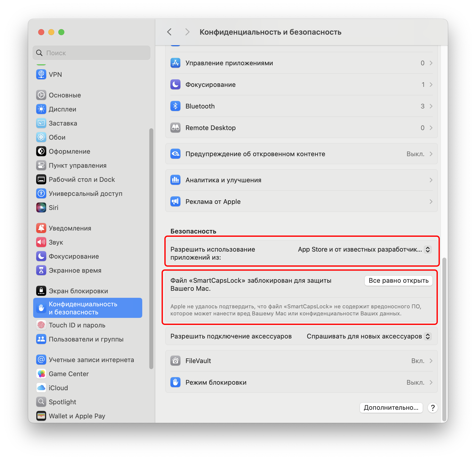Click the FileVault house icon
Viewport: 476px width, 460px height.
(x=175, y=361)
